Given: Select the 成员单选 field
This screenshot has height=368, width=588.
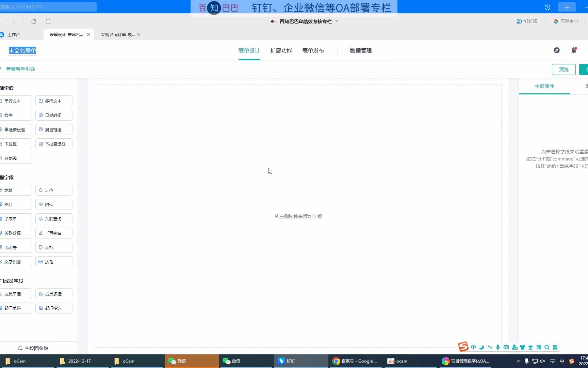Looking at the screenshot, I should [x=15, y=294].
